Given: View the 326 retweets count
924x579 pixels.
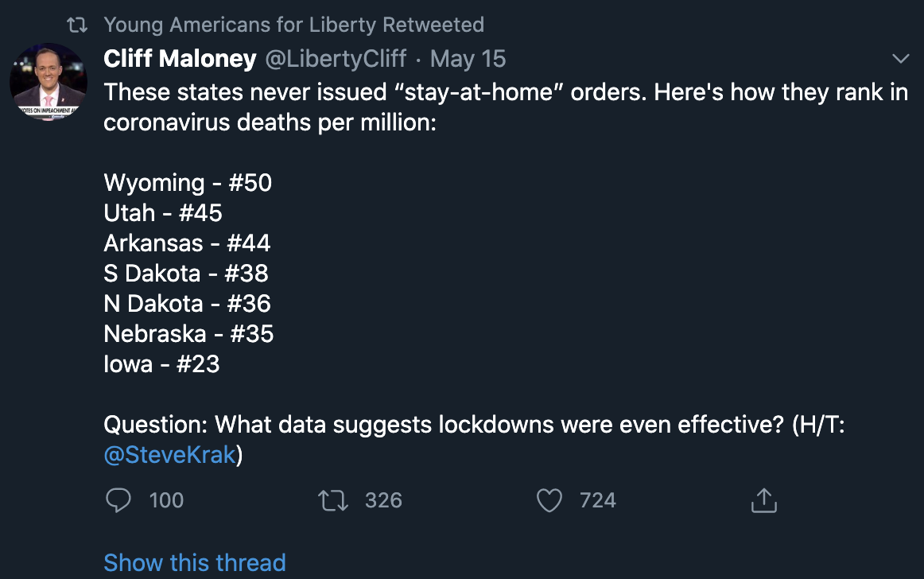Looking at the screenshot, I should [383, 500].
